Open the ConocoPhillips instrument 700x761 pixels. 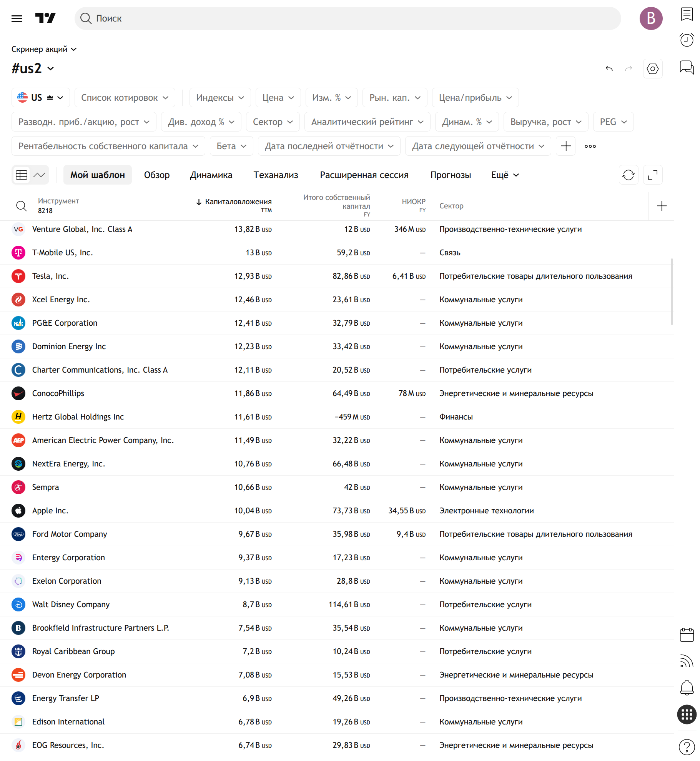[58, 393]
